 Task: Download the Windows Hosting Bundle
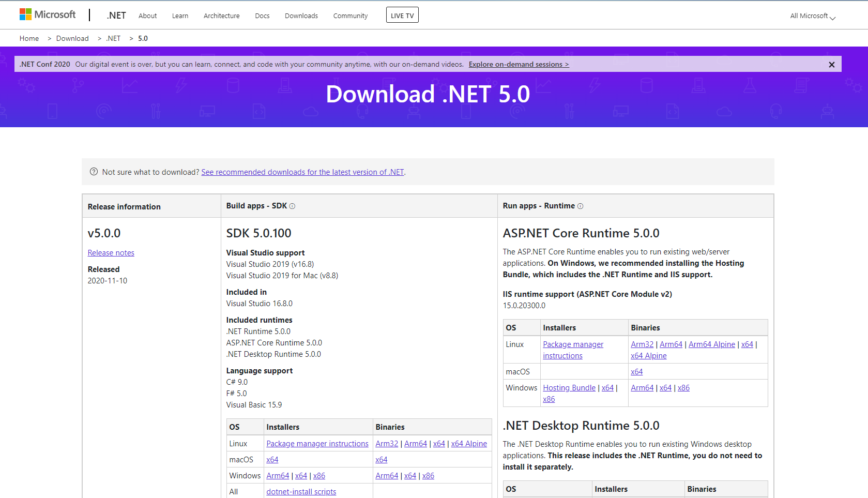point(569,387)
